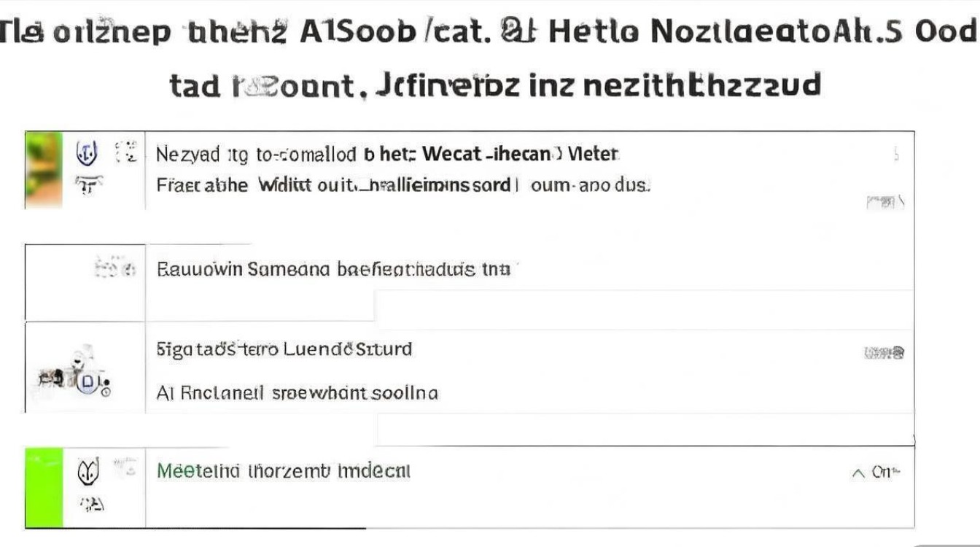Click the "Al Rnclanetl sroewhant soolina" line
The image size is (980, 547).
(297, 393)
